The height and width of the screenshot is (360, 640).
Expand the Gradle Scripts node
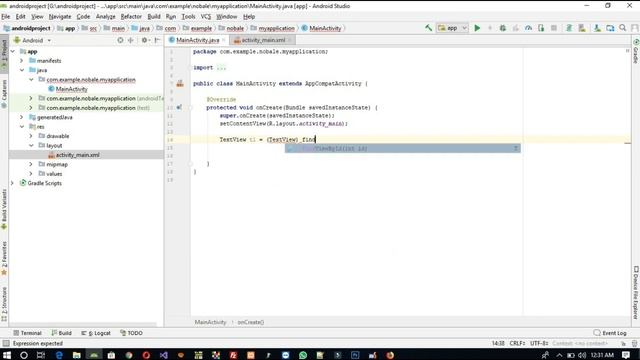(13, 183)
